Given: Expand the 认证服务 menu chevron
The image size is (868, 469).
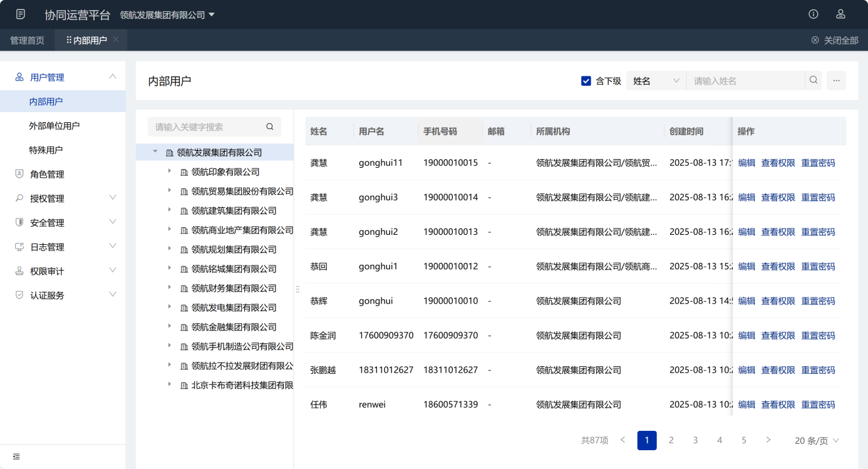Looking at the screenshot, I should coord(113,294).
